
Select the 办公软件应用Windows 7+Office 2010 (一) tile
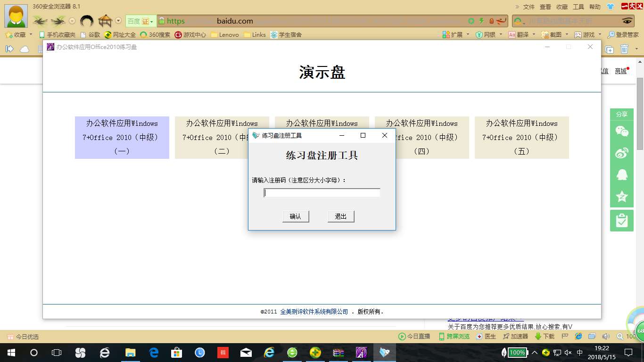pos(122,137)
